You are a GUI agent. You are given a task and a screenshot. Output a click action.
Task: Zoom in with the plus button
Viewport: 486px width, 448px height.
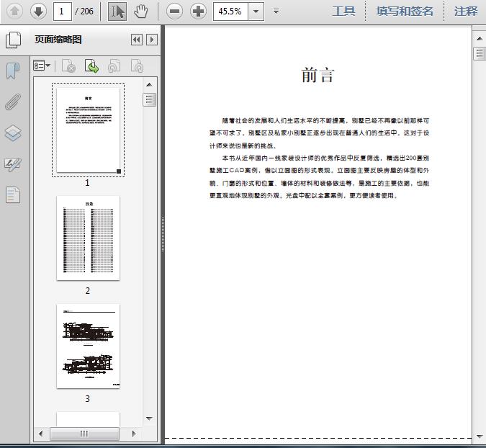coord(198,11)
